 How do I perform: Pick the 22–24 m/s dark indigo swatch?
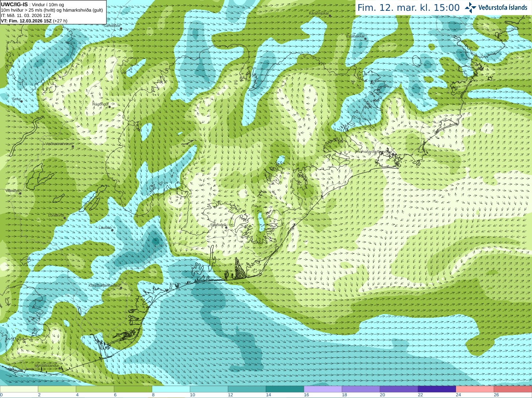(437, 389)
